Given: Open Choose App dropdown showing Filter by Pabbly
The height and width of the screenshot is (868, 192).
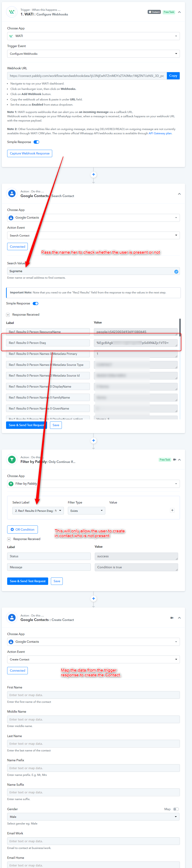Looking at the screenshot, I should coord(93,484).
